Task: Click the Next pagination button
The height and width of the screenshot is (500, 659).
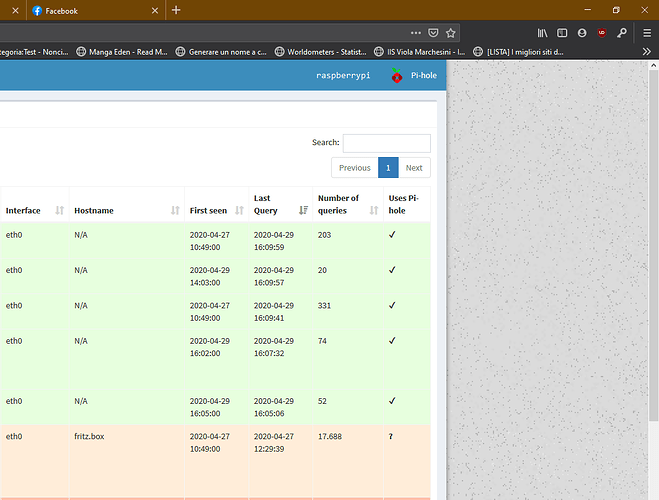Action: [x=414, y=168]
